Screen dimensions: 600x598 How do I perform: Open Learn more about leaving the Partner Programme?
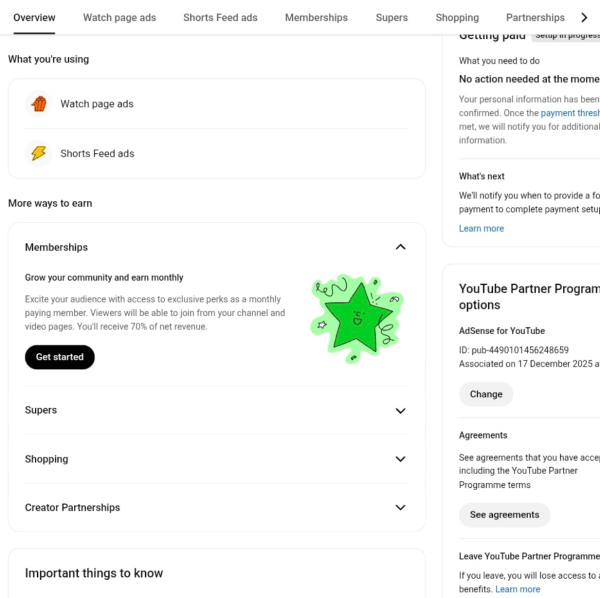click(x=517, y=589)
